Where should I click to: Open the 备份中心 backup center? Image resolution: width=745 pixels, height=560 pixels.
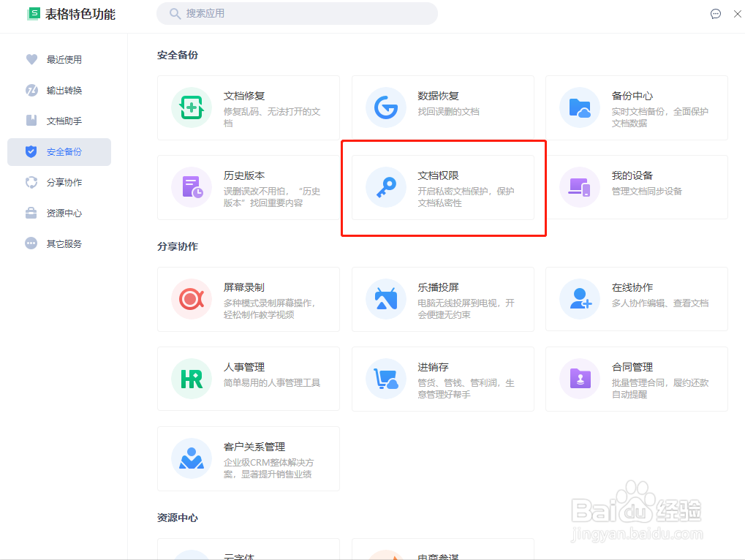(636, 107)
